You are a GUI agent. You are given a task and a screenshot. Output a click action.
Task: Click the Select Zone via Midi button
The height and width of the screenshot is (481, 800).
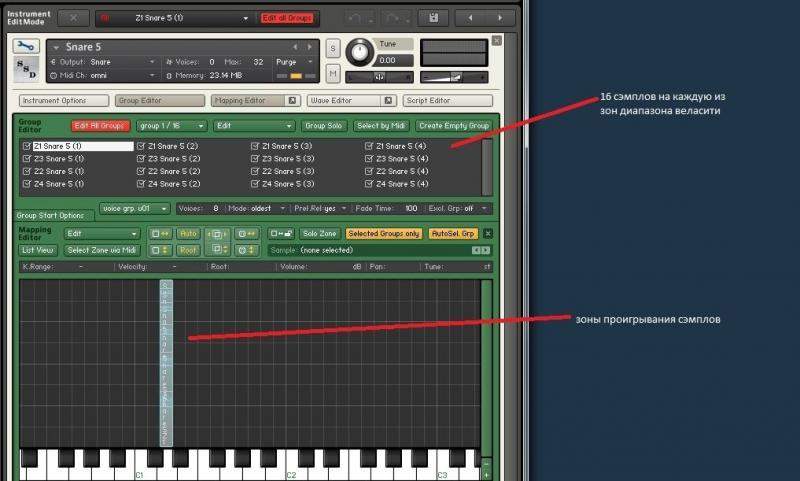(x=102, y=250)
